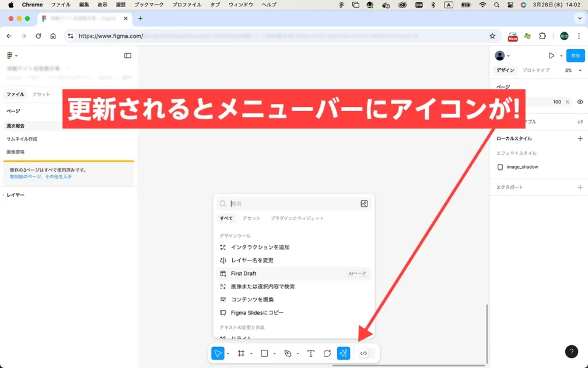The height and width of the screenshot is (368, 588).
Task: Click the blue 共有 button
Action: click(x=575, y=55)
